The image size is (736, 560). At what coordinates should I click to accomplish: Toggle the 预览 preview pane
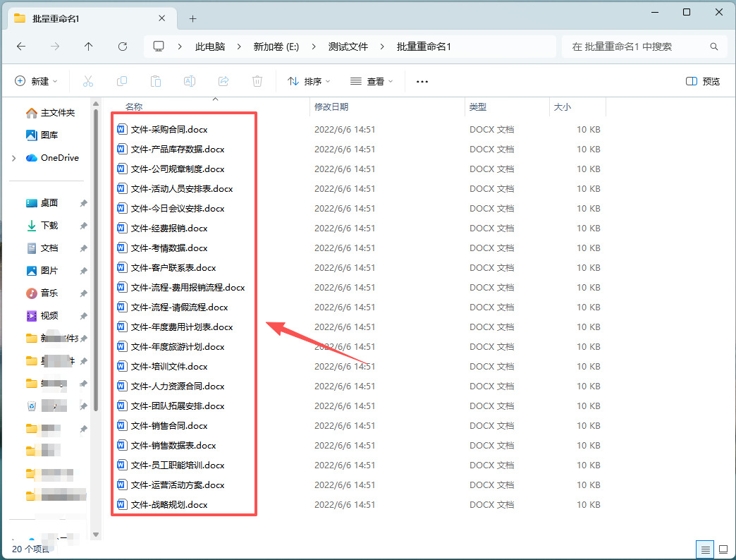[x=703, y=81]
